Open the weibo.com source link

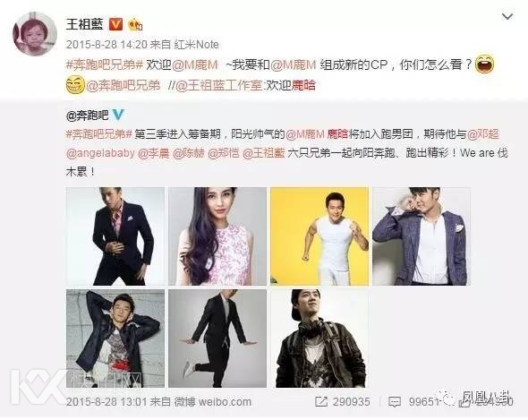click(225, 402)
